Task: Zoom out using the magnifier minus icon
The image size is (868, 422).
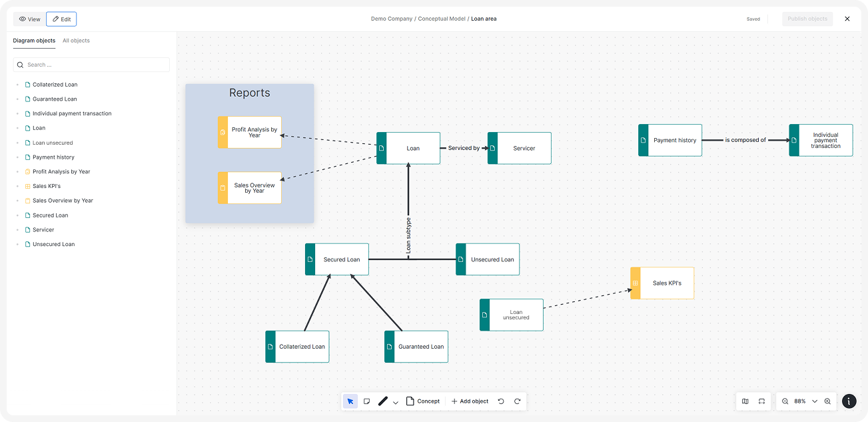Action: coord(785,401)
